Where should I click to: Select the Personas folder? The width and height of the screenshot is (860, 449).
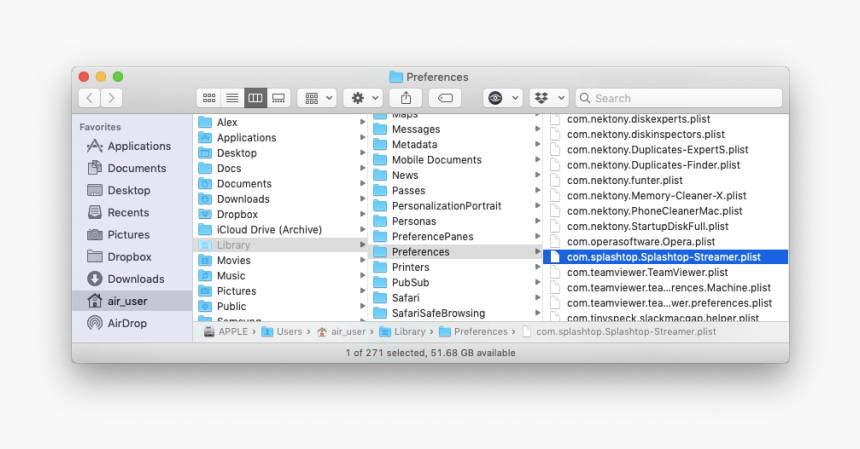pyautogui.click(x=456, y=221)
